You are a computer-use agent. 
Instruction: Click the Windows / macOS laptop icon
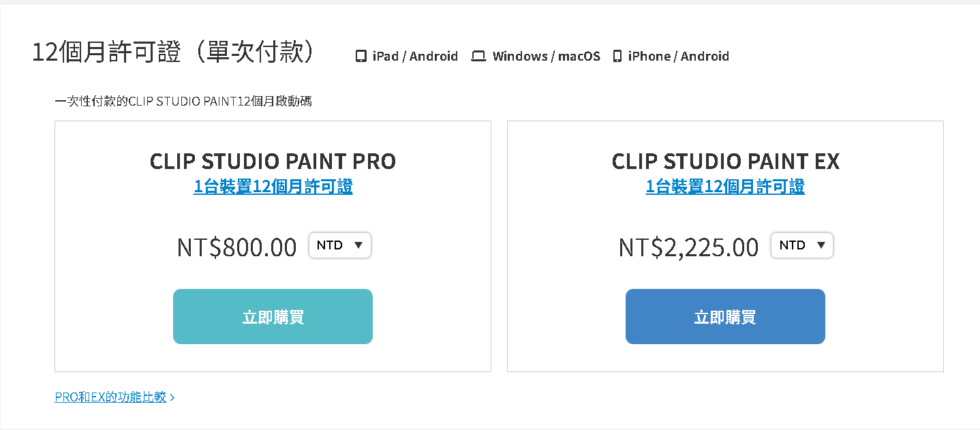[x=478, y=57]
